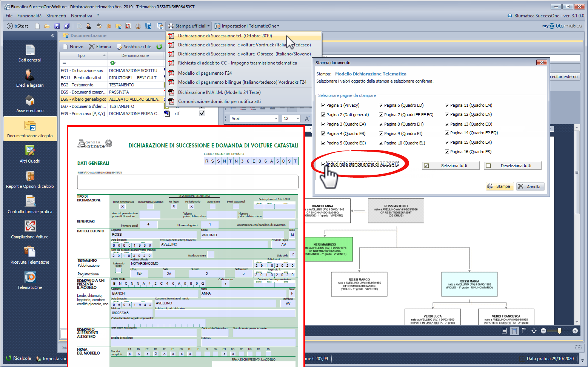Open the Dati generali sidebar icon
The height and width of the screenshot is (367, 588).
(x=30, y=50)
